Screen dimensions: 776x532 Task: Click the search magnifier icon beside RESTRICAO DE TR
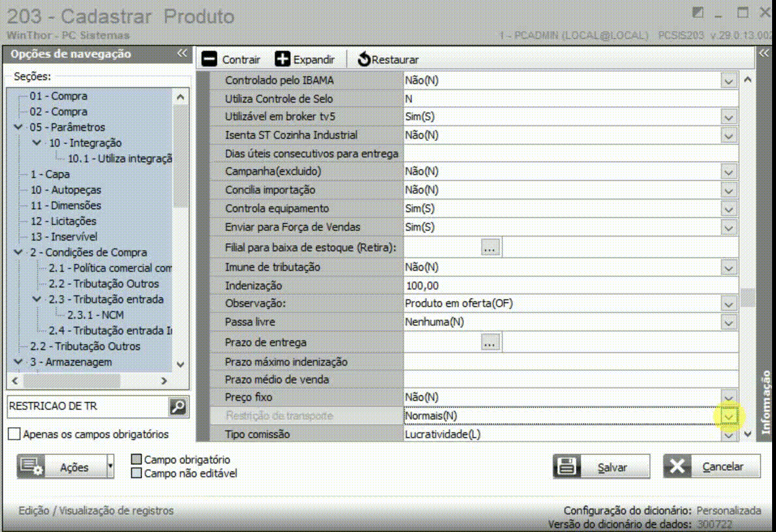coord(177,406)
